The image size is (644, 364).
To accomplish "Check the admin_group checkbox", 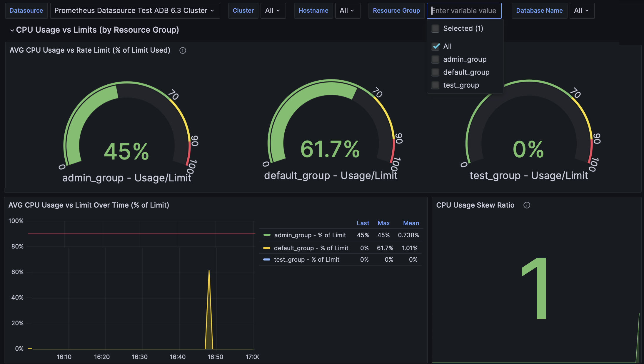I will [x=436, y=59].
